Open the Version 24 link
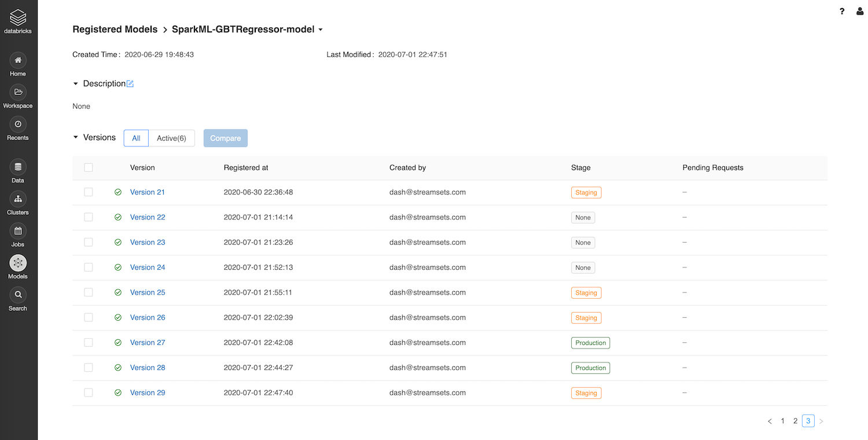This screenshot has height=440, width=868. [148, 267]
